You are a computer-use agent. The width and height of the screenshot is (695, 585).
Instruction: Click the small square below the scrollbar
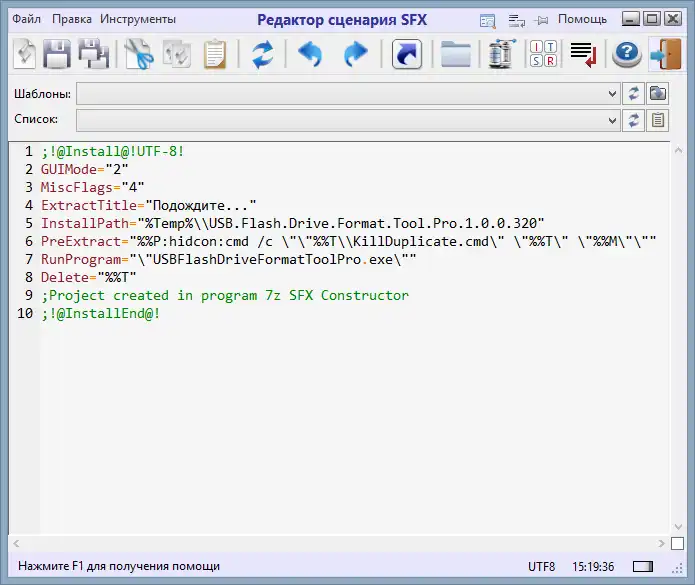pyautogui.click(x=677, y=543)
